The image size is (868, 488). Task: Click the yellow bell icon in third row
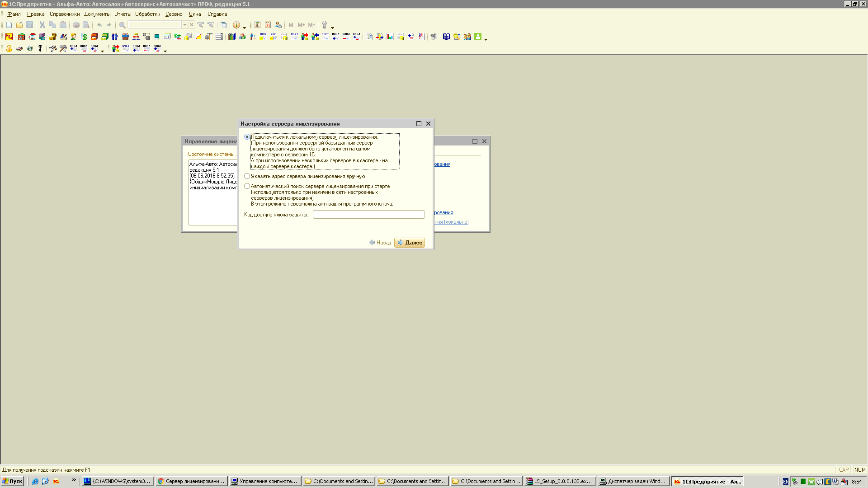pyautogui.click(x=9, y=48)
